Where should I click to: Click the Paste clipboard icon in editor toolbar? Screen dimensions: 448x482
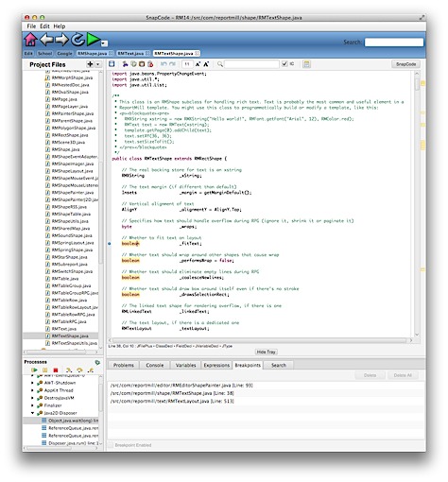(x=142, y=64)
